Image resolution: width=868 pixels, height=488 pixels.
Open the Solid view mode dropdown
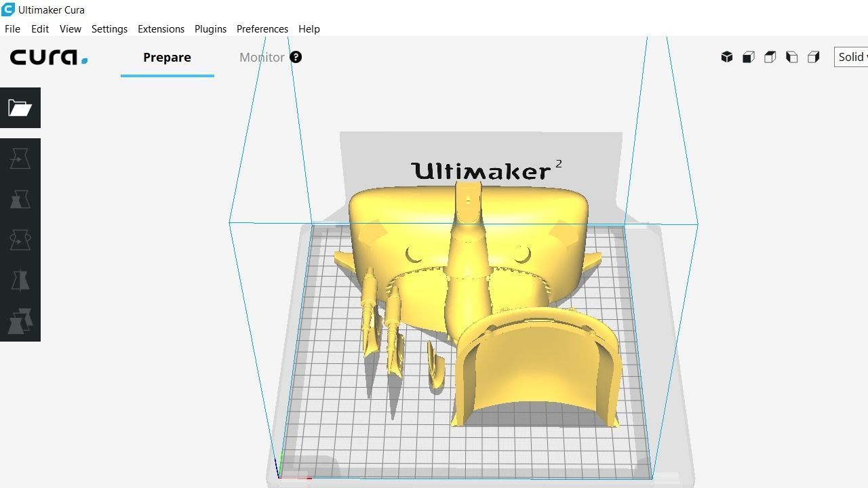pyautogui.click(x=852, y=57)
